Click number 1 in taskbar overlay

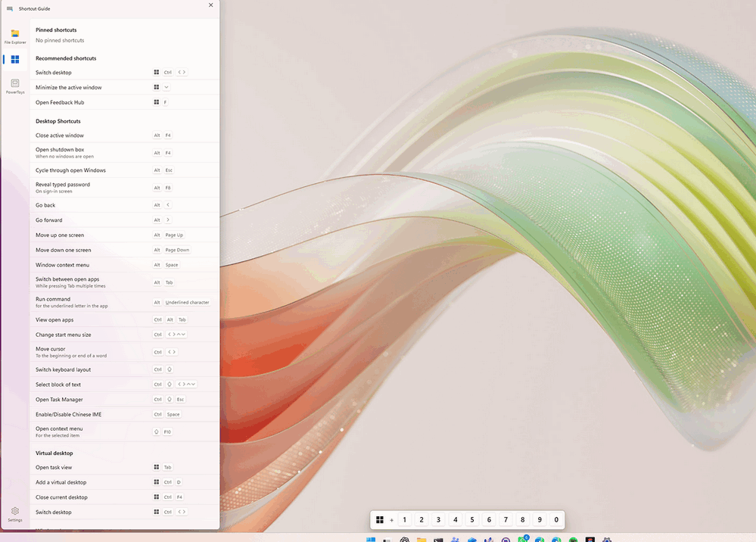coord(405,520)
